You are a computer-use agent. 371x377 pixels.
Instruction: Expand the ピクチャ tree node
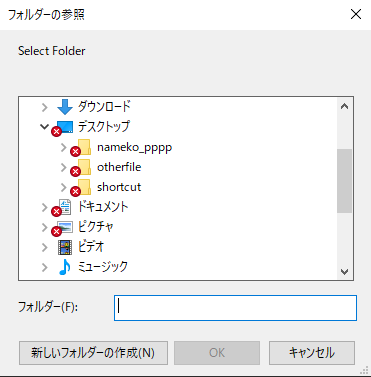[45, 227]
